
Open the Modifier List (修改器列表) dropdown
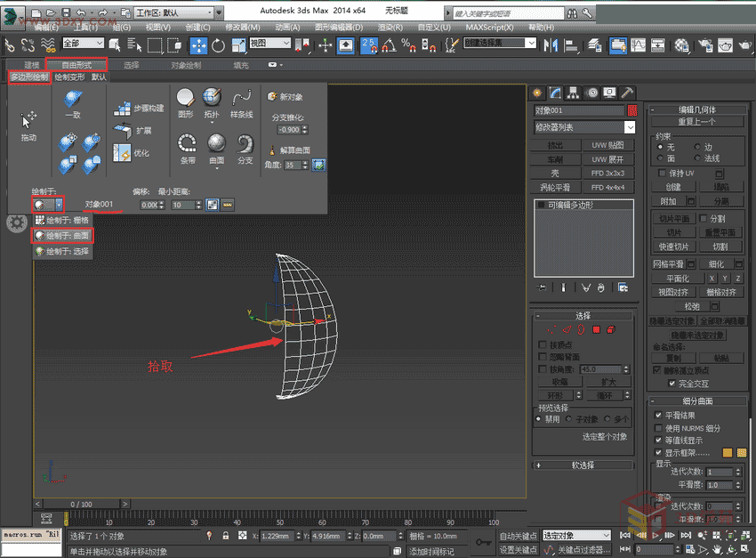coord(584,127)
